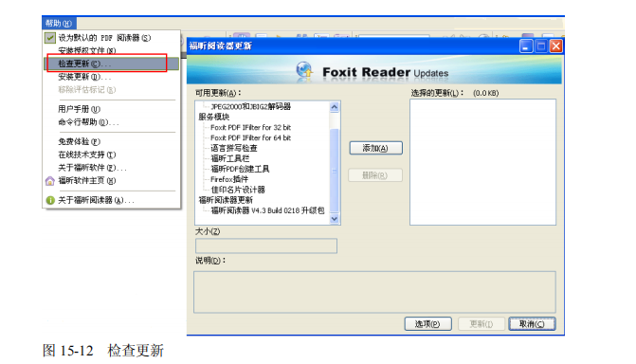636x364 pixels.
Task: Click the 大小(Z) size field
Action: 266,246
